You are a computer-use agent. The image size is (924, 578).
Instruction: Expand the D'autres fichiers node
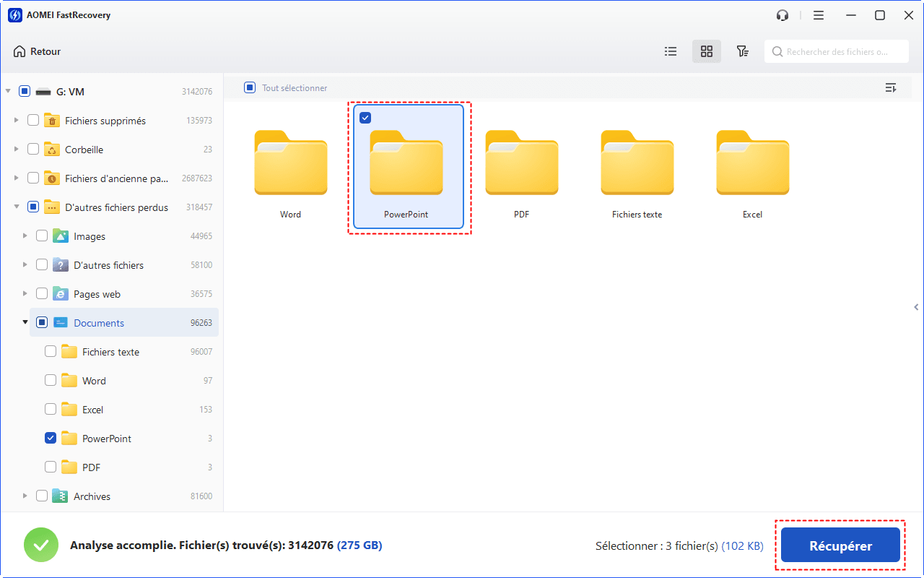click(x=25, y=265)
